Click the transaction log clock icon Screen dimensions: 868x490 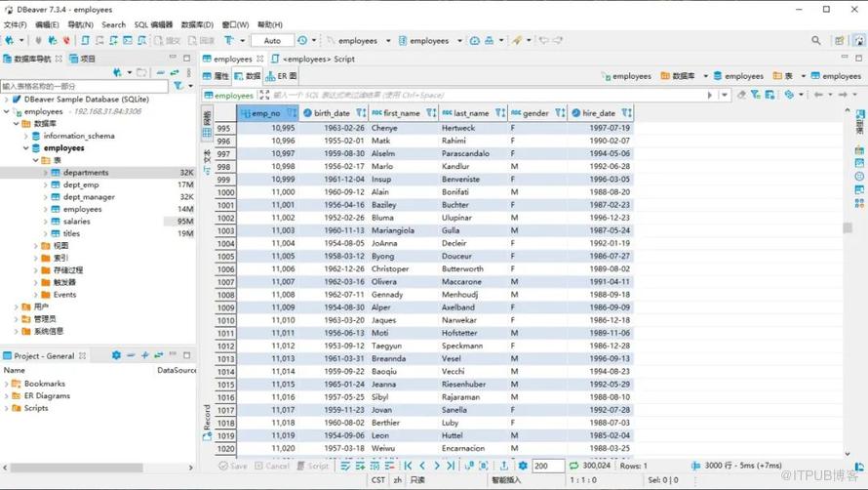(302, 40)
